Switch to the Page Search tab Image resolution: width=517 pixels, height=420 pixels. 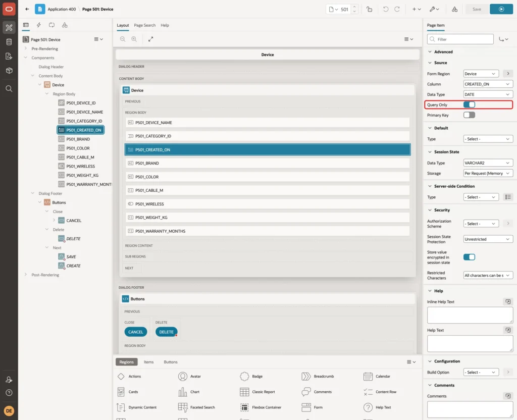point(144,25)
